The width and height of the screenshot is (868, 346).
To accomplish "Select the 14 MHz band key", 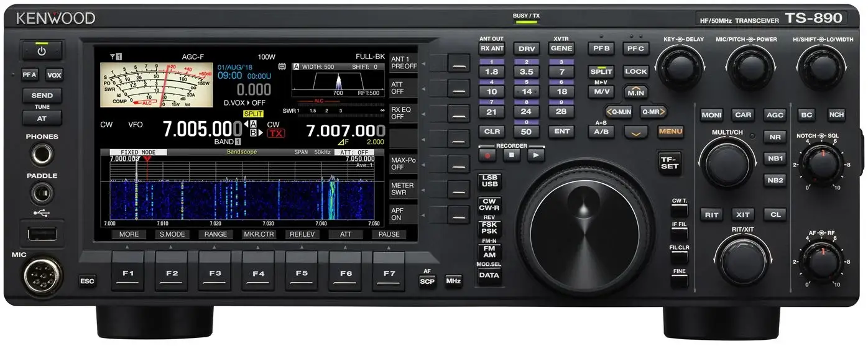I will (527, 91).
